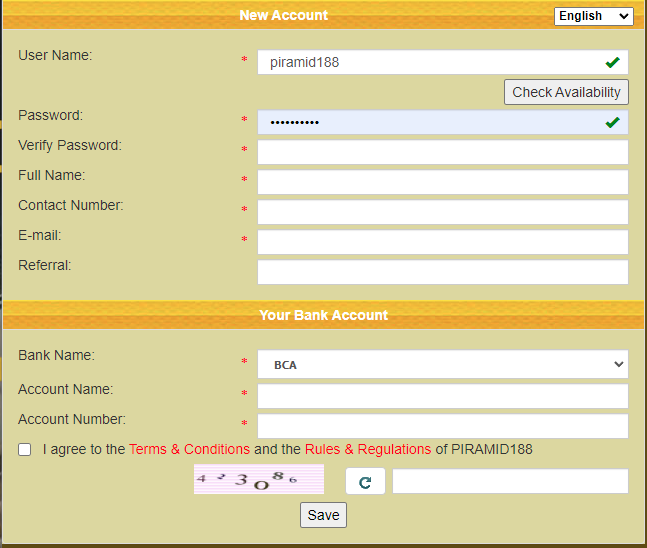Click into the Password field
The width and height of the screenshot is (647, 548).
coord(430,122)
